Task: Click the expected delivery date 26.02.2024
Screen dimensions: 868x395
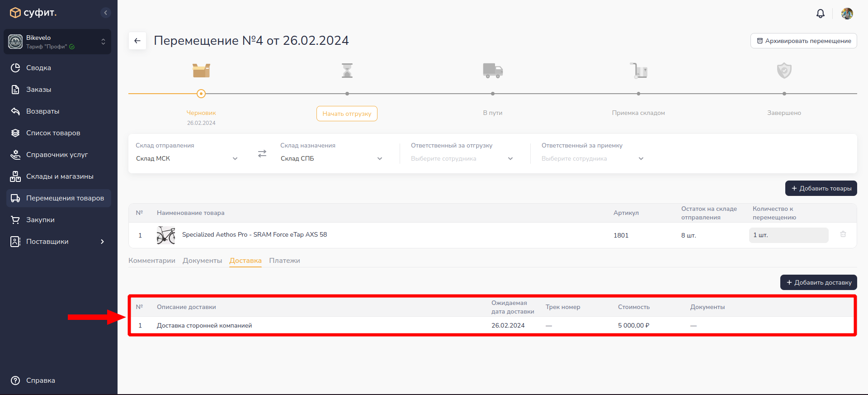Action: click(508, 325)
